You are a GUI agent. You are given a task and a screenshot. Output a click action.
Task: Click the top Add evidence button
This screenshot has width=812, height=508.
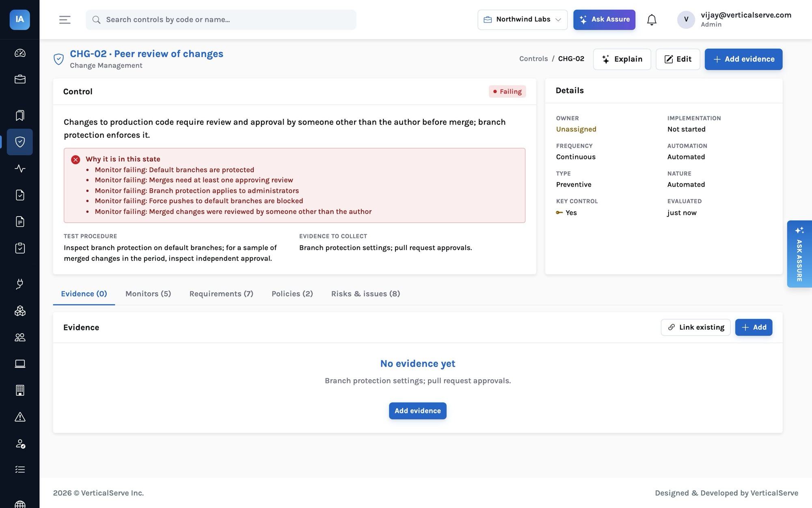coord(743,59)
